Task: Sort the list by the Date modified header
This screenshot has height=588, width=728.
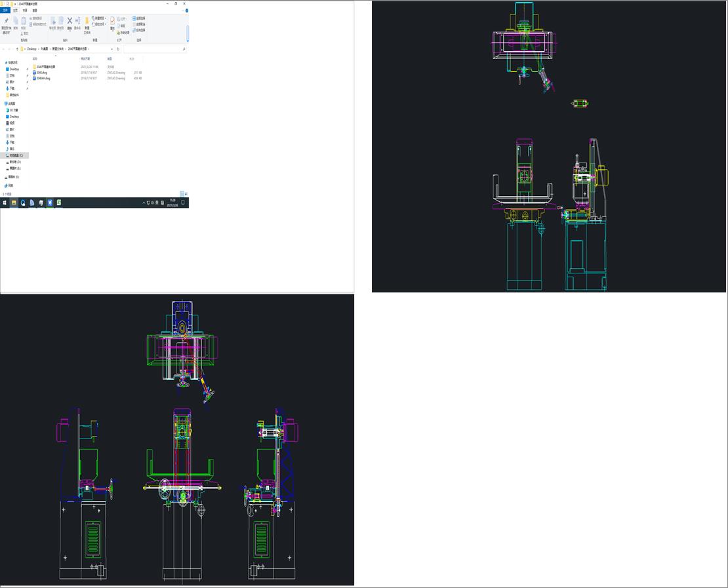Action: click(85, 59)
